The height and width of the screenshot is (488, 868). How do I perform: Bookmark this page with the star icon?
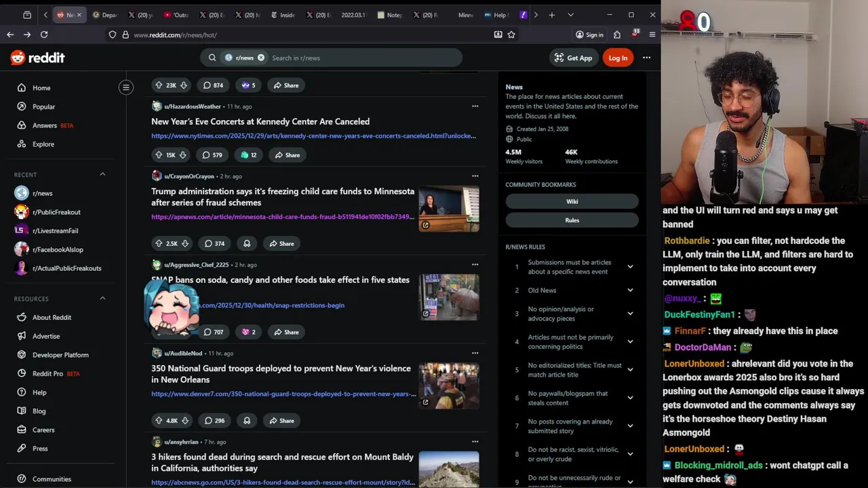click(511, 35)
